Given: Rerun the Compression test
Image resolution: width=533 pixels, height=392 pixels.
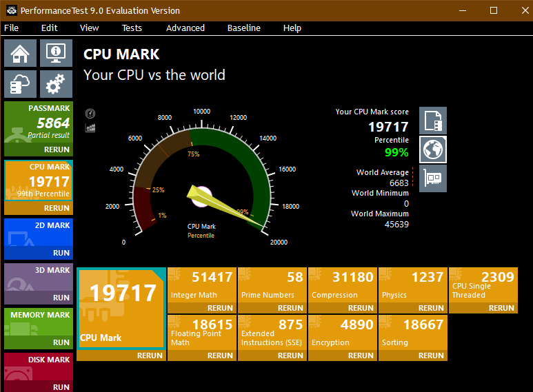Looking at the screenshot, I should coord(343,308).
